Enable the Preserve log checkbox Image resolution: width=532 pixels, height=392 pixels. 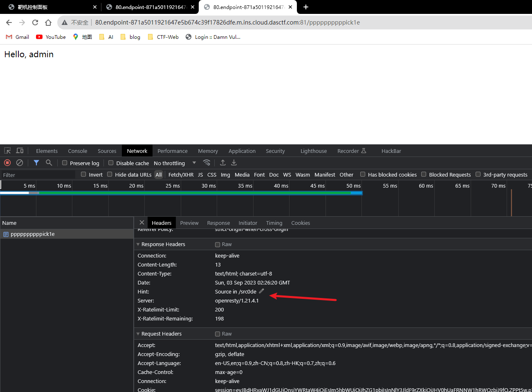click(x=65, y=163)
